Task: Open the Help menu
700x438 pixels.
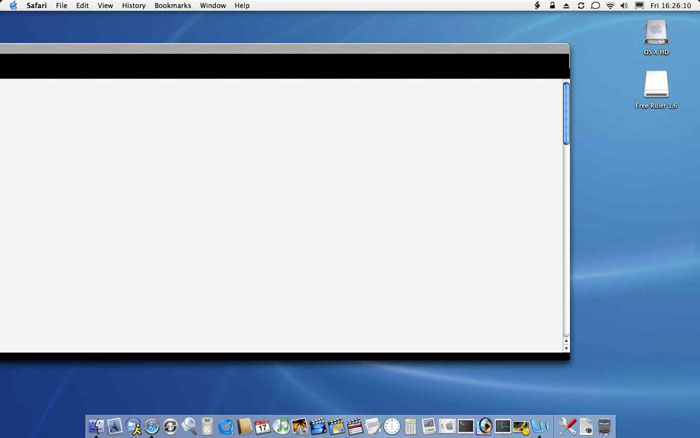Action: (x=242, y=5)
